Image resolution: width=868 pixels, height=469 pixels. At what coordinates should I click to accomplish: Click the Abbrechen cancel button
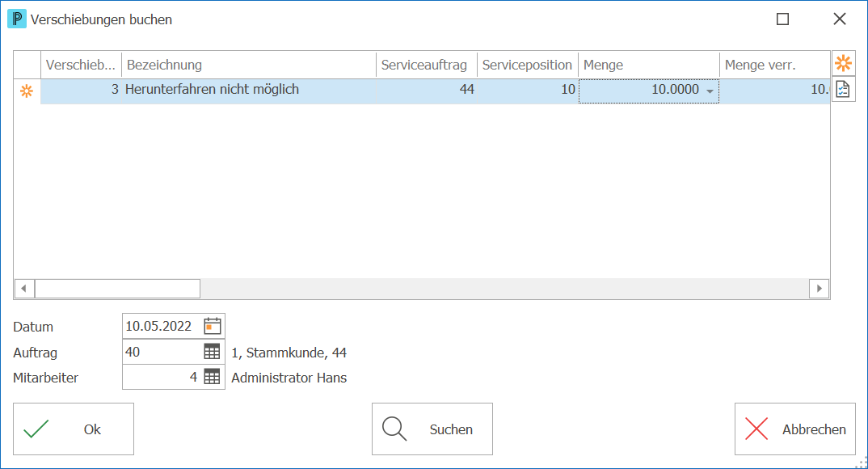coord(795,429)
